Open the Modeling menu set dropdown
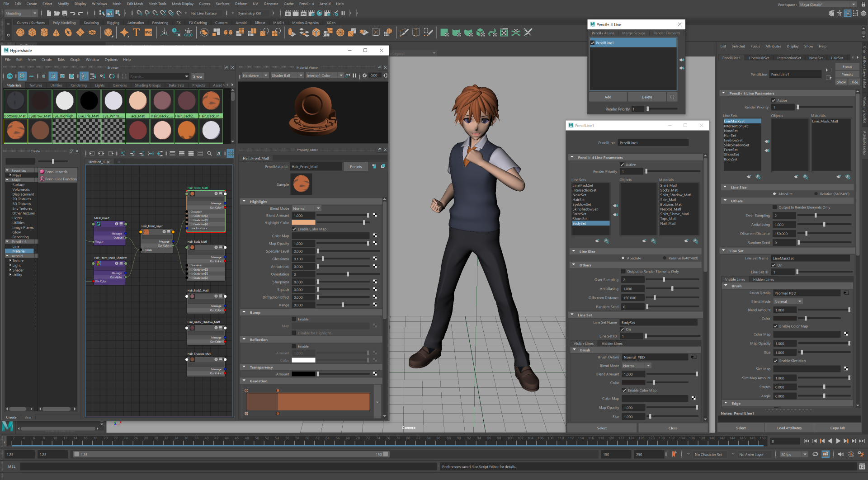 tap(21, 13)
